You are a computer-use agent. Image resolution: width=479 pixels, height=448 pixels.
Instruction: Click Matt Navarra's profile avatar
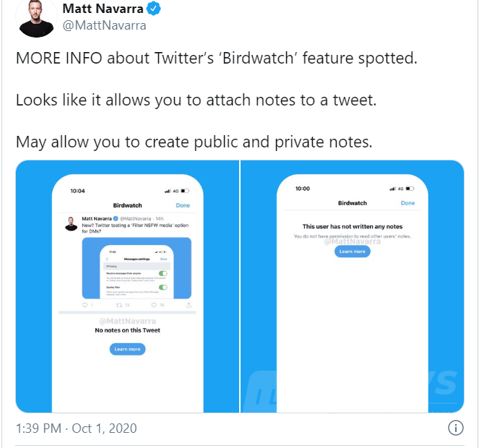tap(38, 18)
